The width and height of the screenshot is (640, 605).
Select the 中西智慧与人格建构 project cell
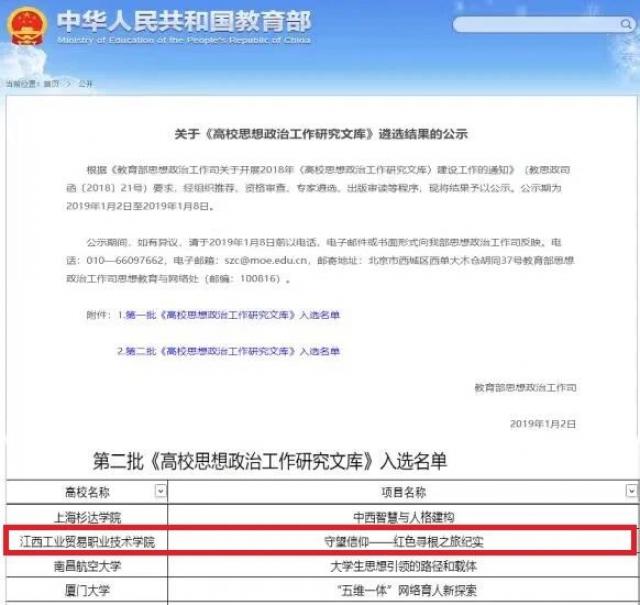point(403,517)
